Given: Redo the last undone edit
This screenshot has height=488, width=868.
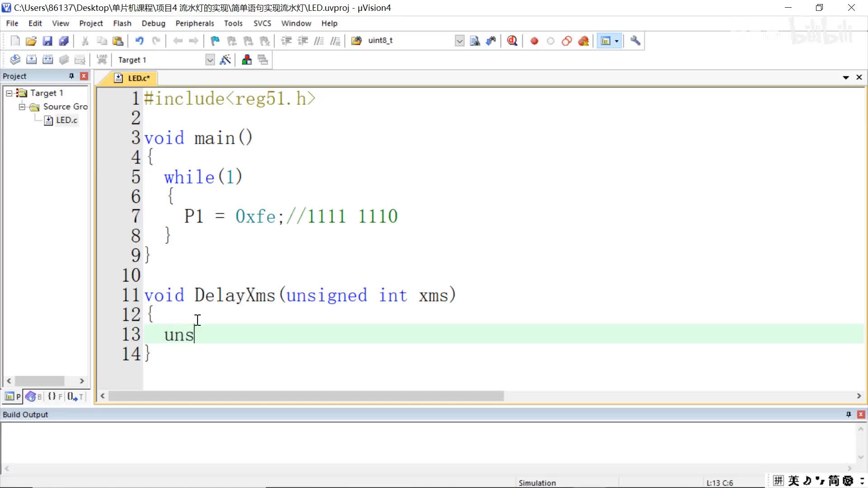Looking at the screenshot, I should pyautogui.click(x=156, y=41).
